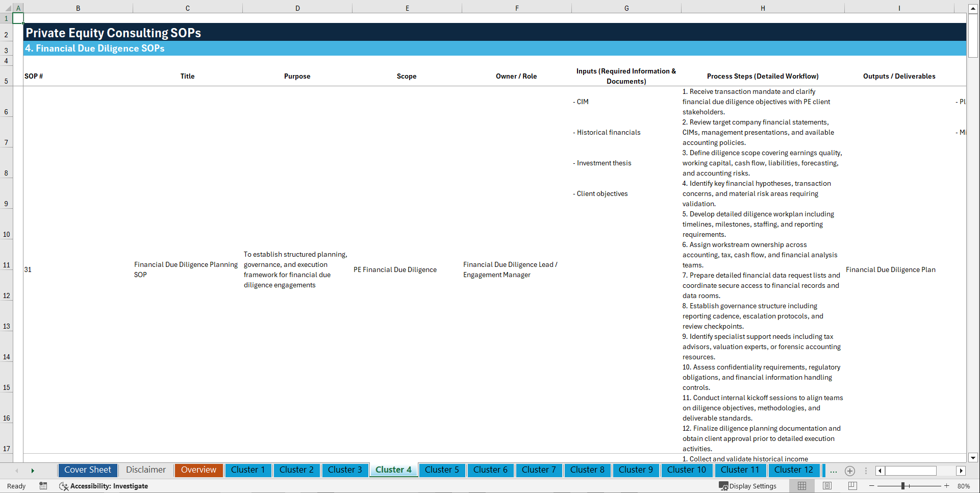The image size is (980, 493).
Task: Select the Historical financials input cell
Action: [x=626, y=132]
